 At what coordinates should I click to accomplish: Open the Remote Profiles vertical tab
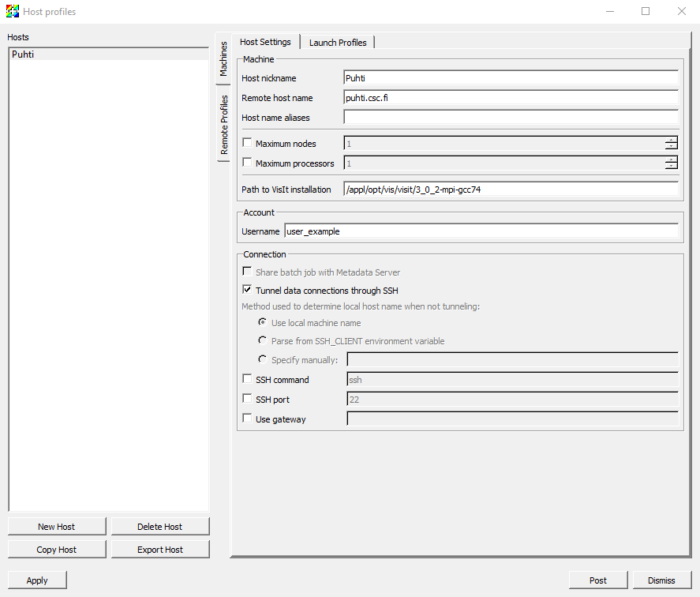pos(223,124)
